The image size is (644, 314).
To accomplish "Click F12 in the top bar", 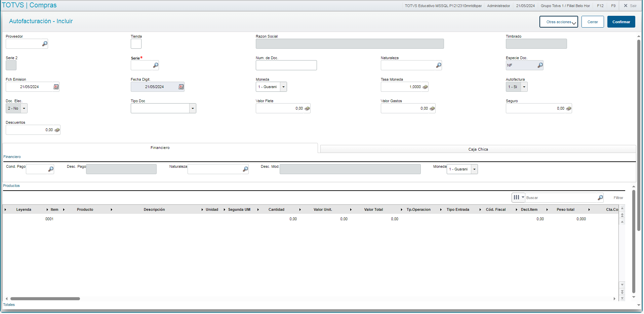I will (600, 6).
